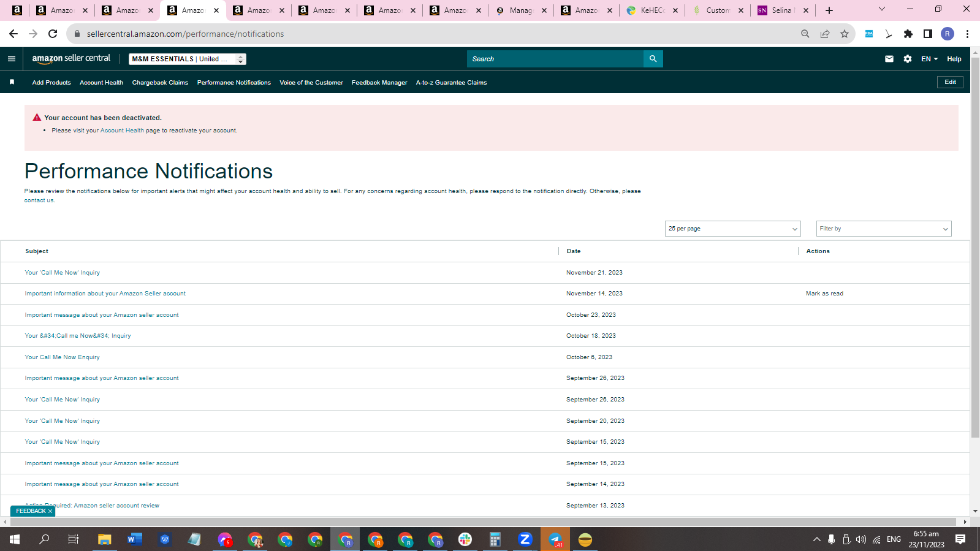Open Telegram from the taskbar
The height and width of the screenshot is (551, 980).
[x=555, y=539]
